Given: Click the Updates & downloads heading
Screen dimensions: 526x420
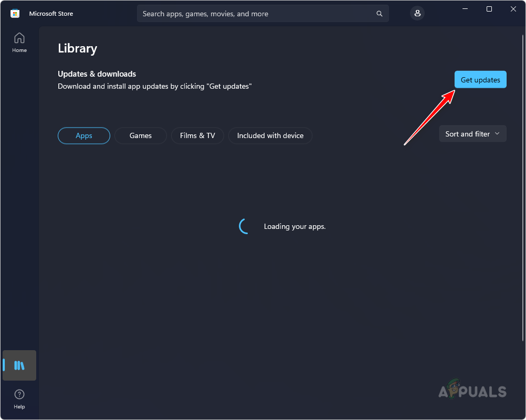Looking at the screenshot, I should coord(97,74).
